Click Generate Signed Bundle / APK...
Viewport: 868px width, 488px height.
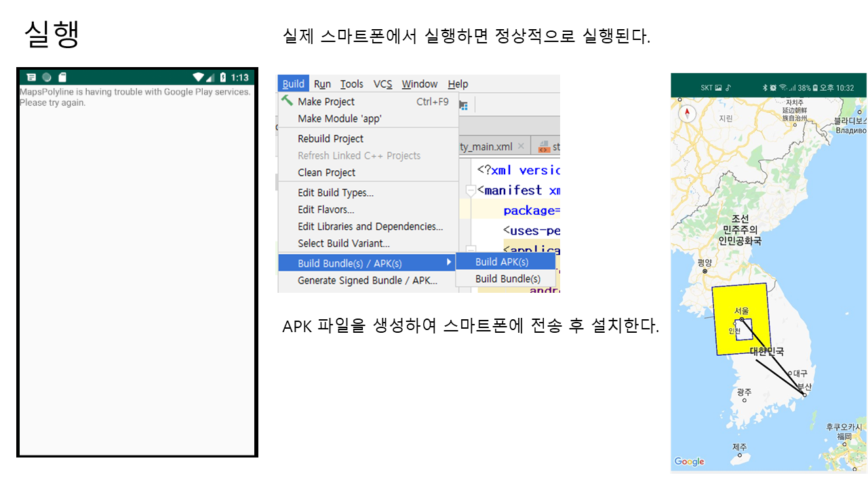[367, 281]
